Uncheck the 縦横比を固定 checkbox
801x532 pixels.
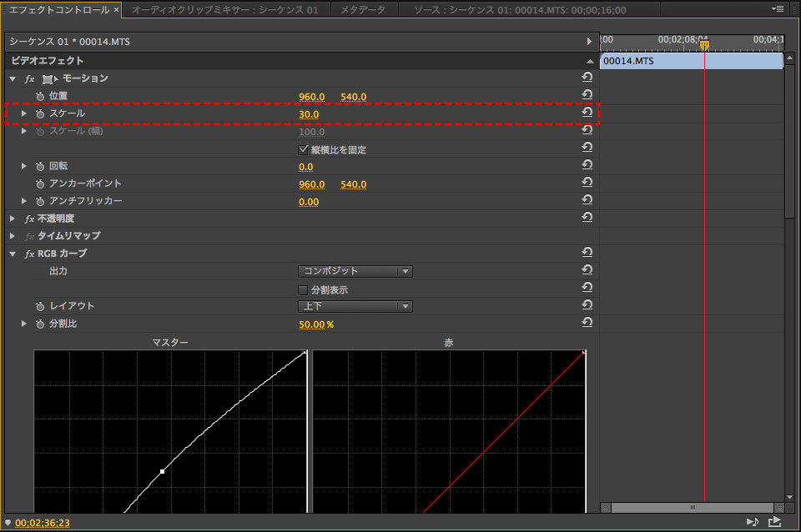click(x=303, y=149)
